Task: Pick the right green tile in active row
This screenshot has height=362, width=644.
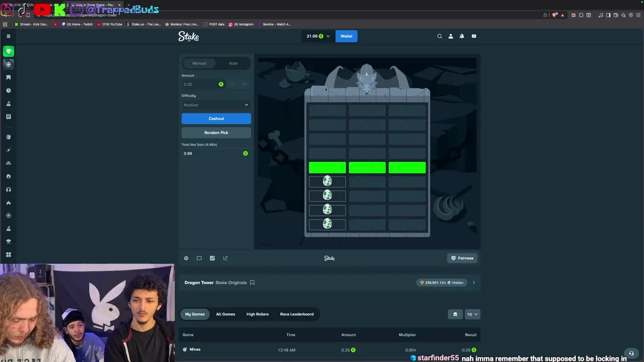Action: tap(407, 167)
